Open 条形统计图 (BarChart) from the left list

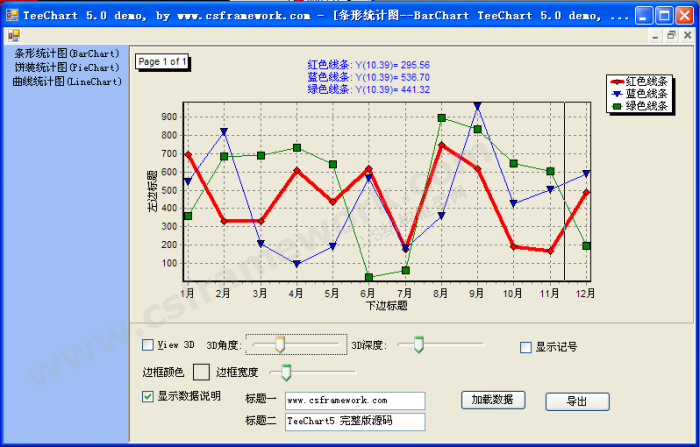pyautogui.click(x=66, y=53)
